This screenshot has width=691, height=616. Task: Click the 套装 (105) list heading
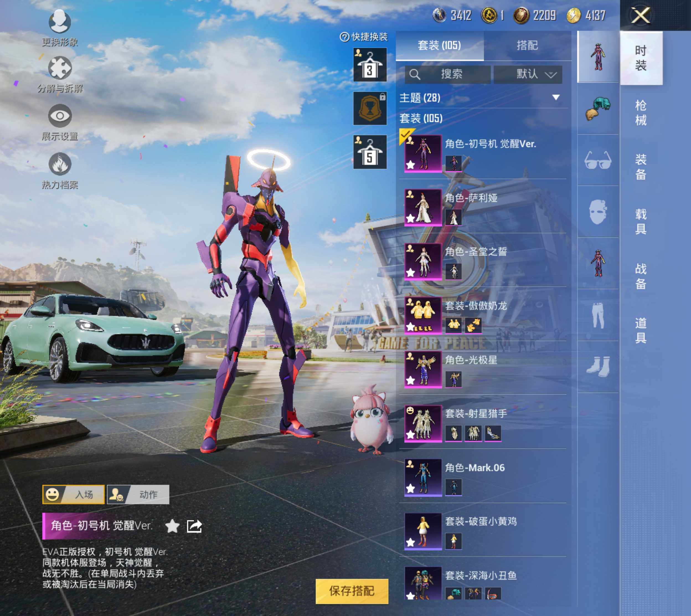(x=421, y=119)
